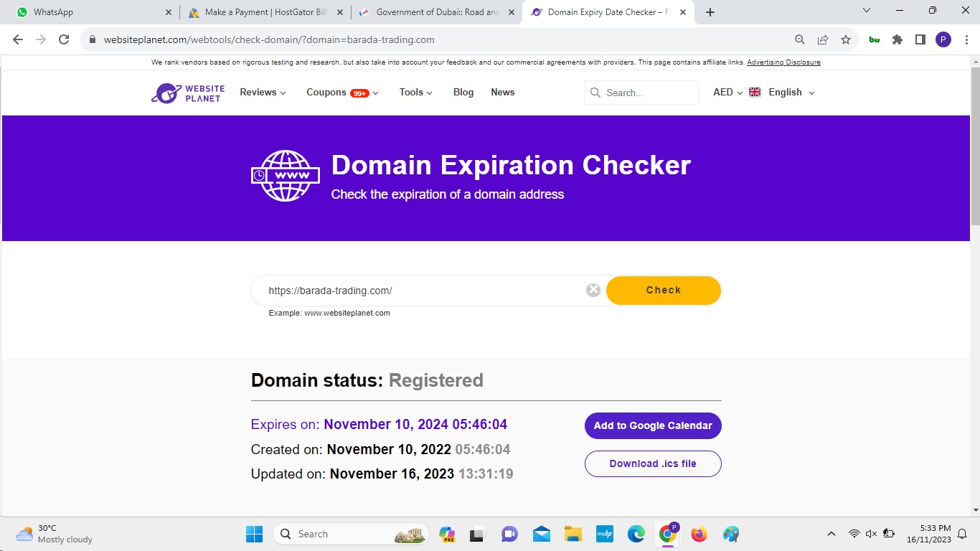
Task: Open the Bitwarden extension icon
Action: click(x=875, y=39)
